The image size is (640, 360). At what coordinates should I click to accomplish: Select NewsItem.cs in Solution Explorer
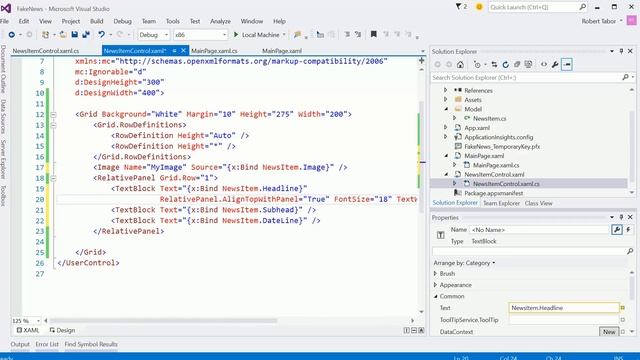[489, 118]
